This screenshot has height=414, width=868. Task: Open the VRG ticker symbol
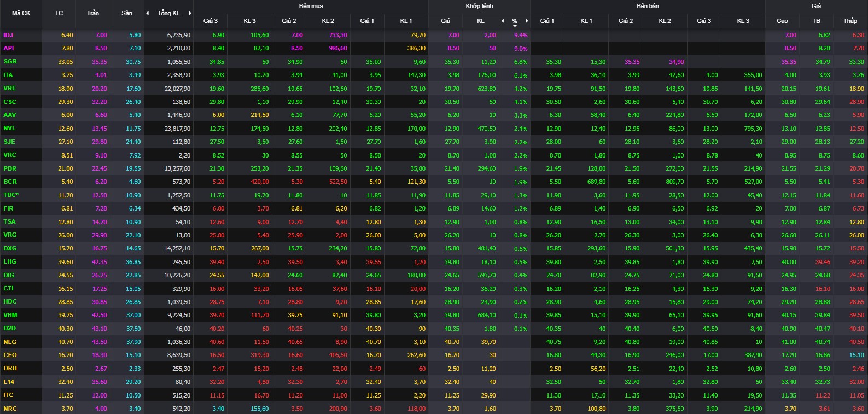[10, 235]
